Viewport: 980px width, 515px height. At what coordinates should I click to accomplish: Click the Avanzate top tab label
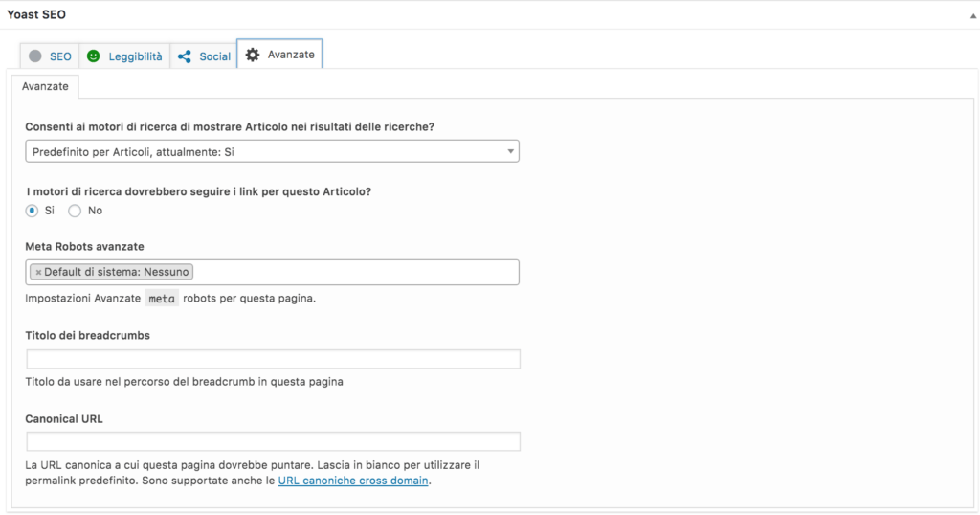tap(291, 55)
